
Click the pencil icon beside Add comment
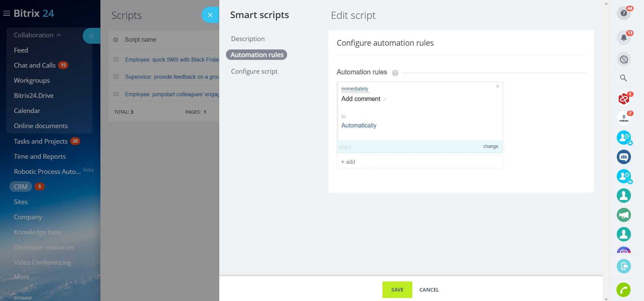click(x=385, y=99)
